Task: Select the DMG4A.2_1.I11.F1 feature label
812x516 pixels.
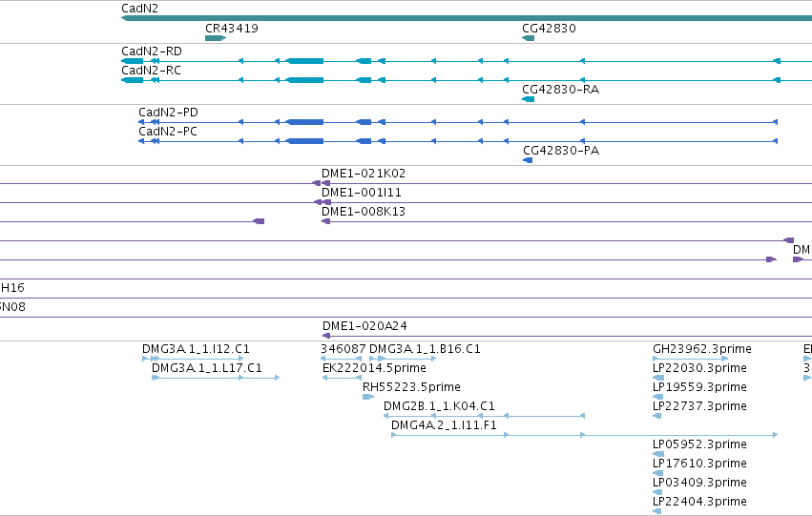Action: point(444,425)
